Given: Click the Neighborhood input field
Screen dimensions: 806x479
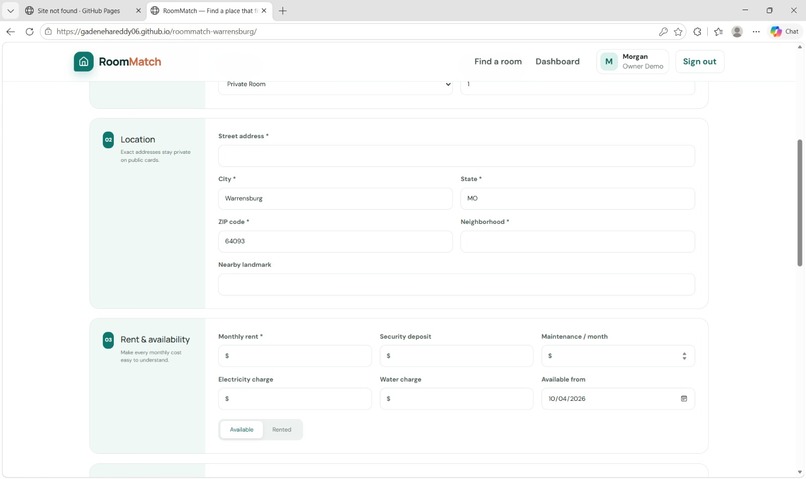Looking at the screenshot, I should (x=578, y=241).
